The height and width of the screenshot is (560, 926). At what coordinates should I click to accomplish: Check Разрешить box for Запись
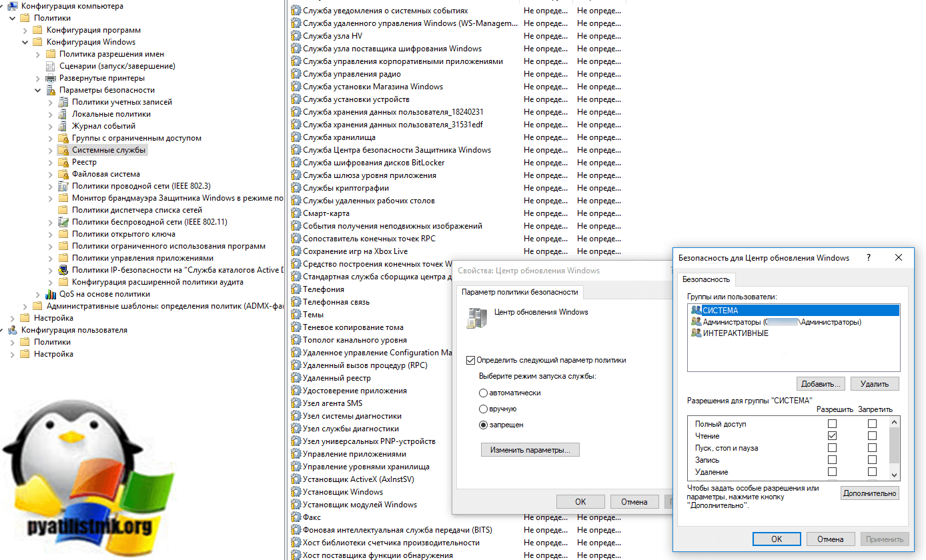(x=832, y=460)
